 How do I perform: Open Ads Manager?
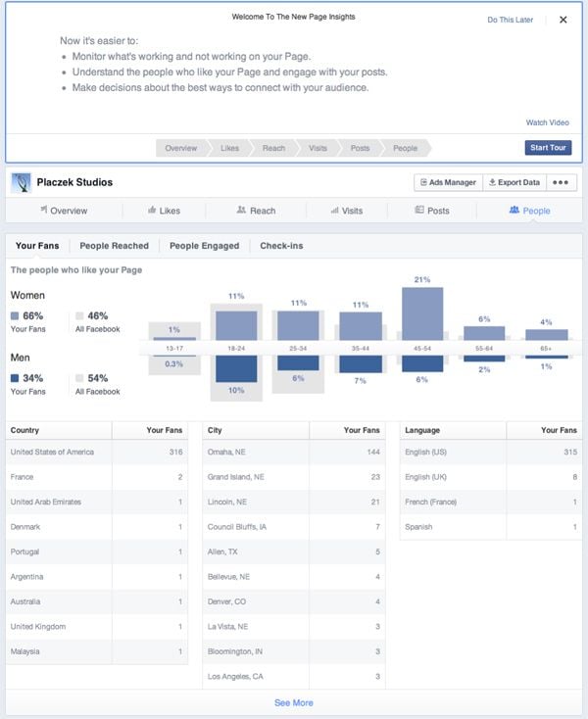click(x=446, y=182)
